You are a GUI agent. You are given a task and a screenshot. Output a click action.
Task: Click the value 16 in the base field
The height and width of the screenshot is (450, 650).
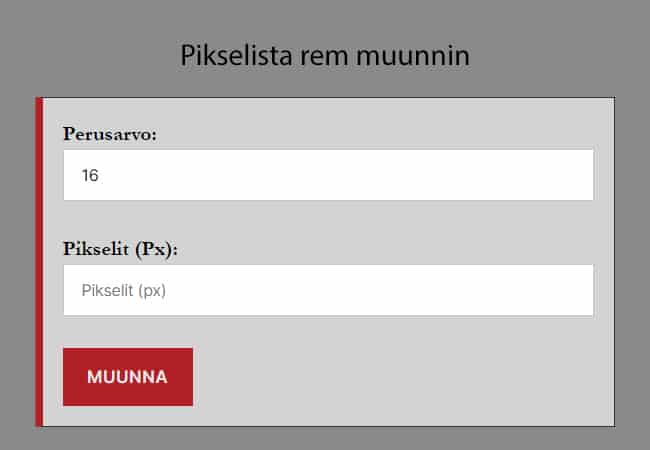pyautogui.click(x=90, y=175)
